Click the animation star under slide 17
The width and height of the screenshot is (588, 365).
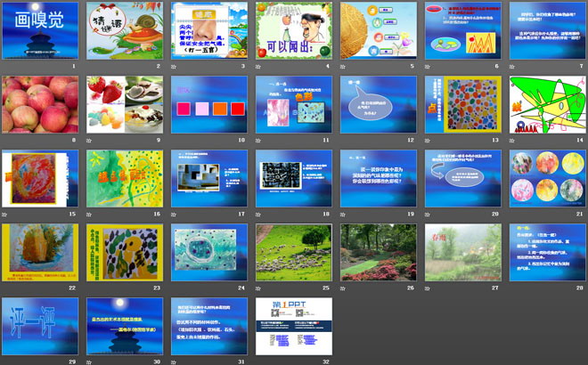point(174,215)
